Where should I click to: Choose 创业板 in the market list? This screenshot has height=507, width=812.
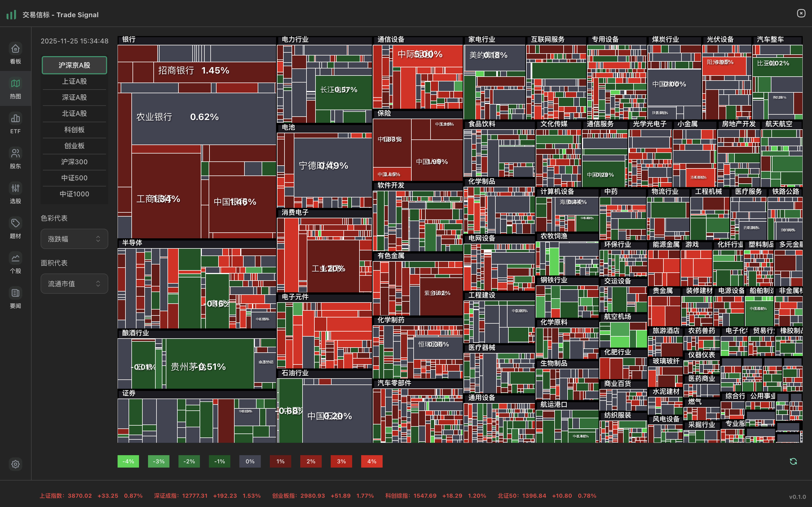(74, 146)
